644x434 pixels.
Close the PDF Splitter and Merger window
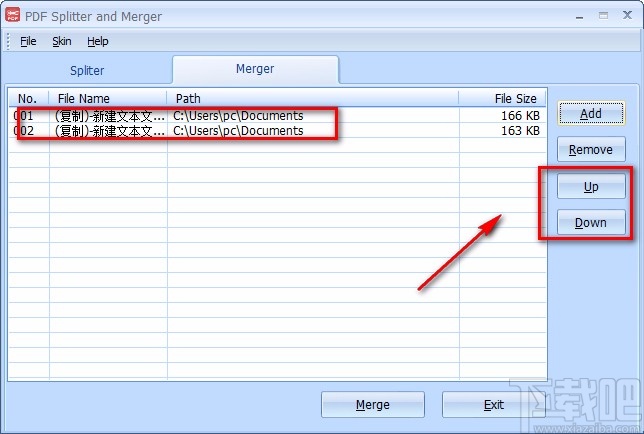click(x=627, y=16)
